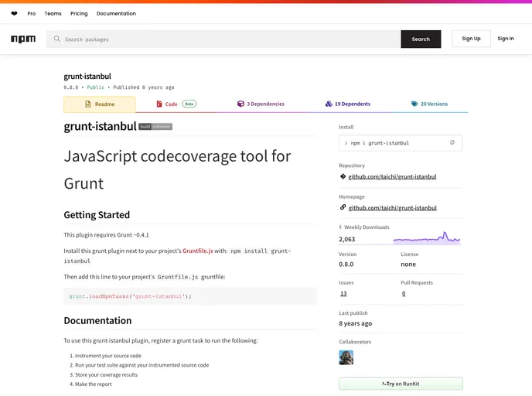Open Pricing in the top navigation
This screenshot has width=532, height=396.
click(x=79, y=14)
